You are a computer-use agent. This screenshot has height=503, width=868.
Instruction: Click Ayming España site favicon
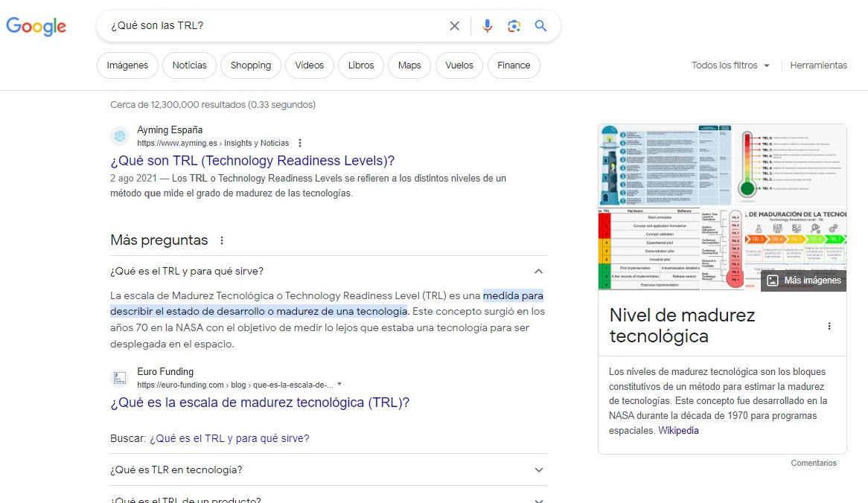[120, 135]
